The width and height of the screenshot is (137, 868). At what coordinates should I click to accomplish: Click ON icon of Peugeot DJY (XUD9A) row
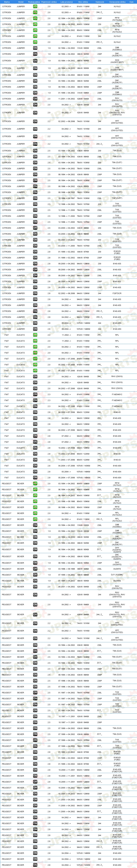(35, 575)
